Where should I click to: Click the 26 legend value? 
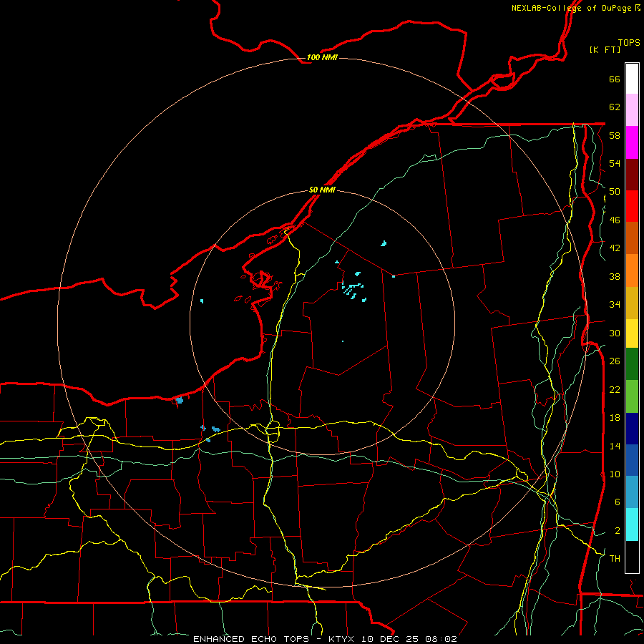pyautogui.click(x=615, y=361)
